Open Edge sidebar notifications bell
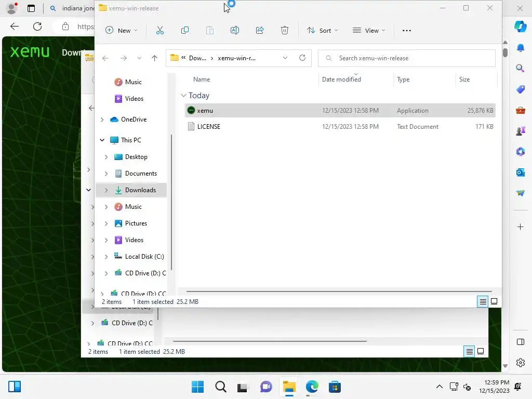532x399 pixels. click(x=520, y=47)
